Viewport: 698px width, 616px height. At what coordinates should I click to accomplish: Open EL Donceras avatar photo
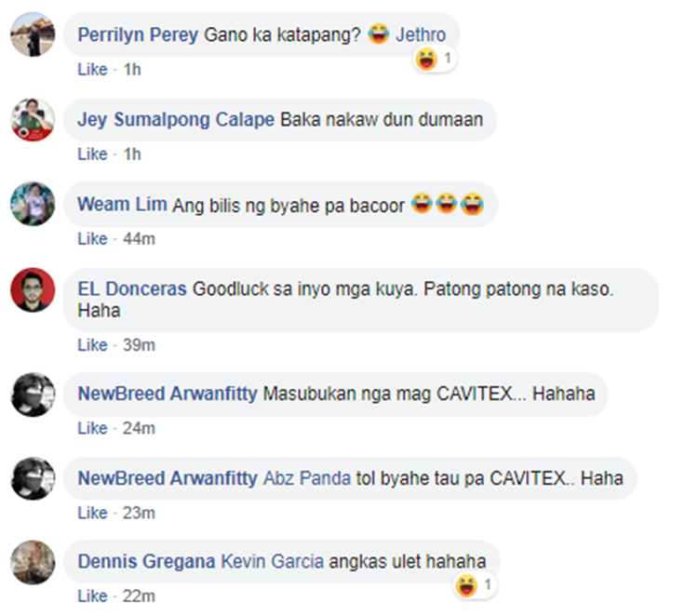tap(33, 289)
